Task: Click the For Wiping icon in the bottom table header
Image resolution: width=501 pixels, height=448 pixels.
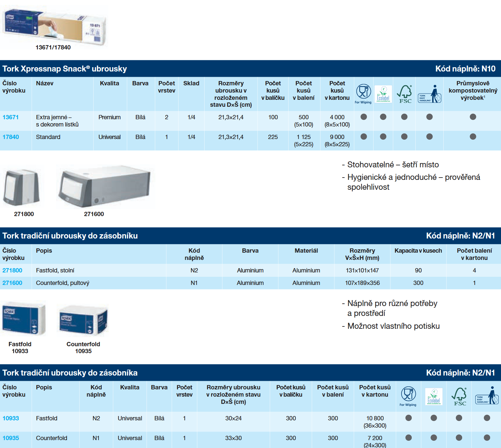Action: [x=408, y=397]
